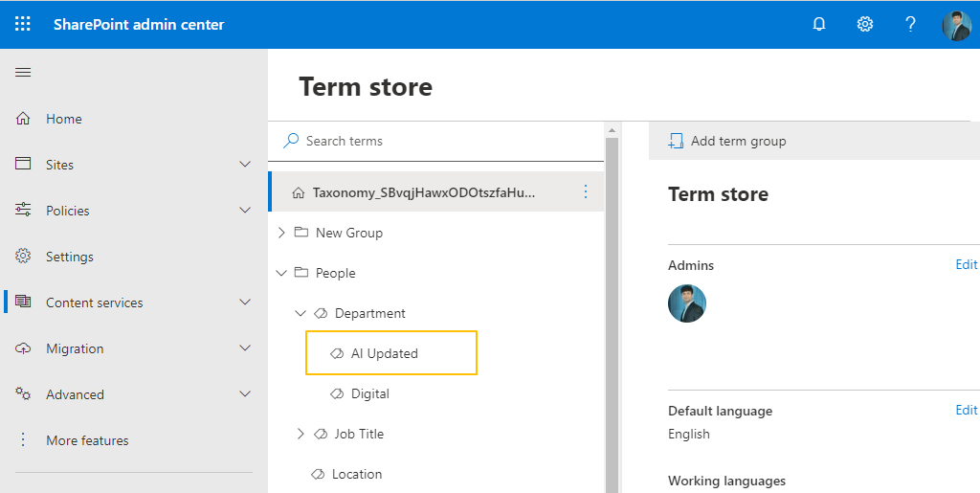Open the taxonomy more options ellipsis

(x=586, y=192)
